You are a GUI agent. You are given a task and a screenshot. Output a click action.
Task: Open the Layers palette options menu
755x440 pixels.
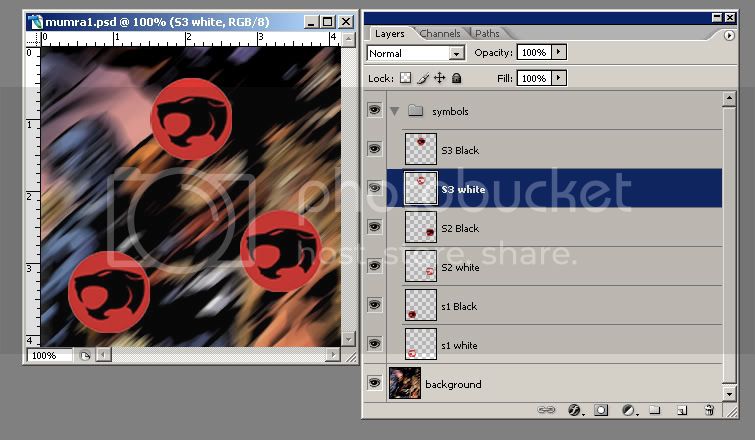729,35
